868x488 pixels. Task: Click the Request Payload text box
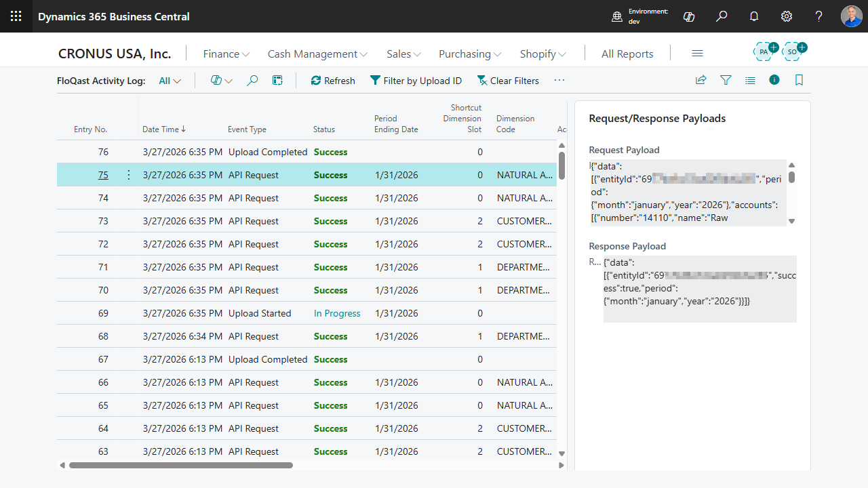(x=688, y=192)
